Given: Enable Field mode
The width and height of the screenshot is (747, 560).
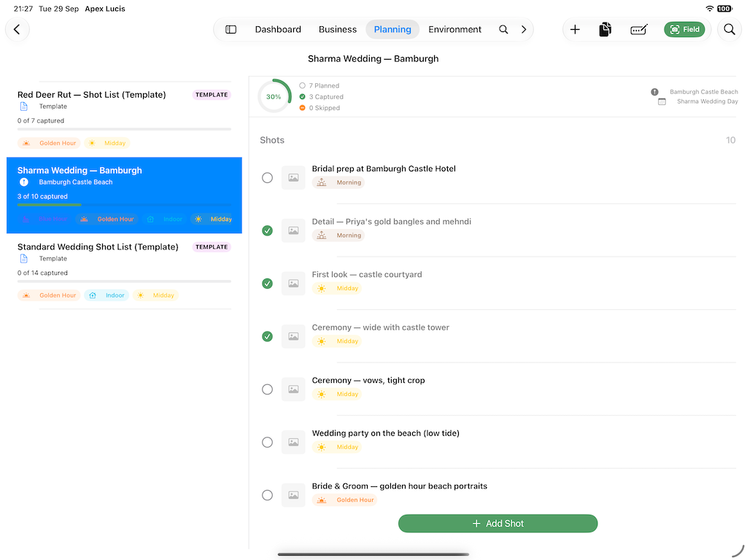Looking at the screenshot, I should point(684,29).
